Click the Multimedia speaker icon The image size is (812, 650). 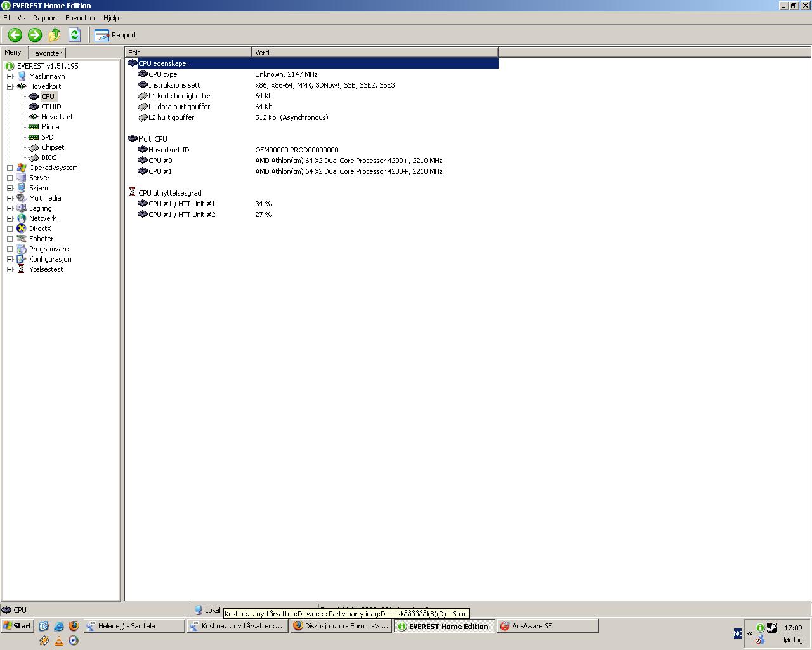[22, 198]
